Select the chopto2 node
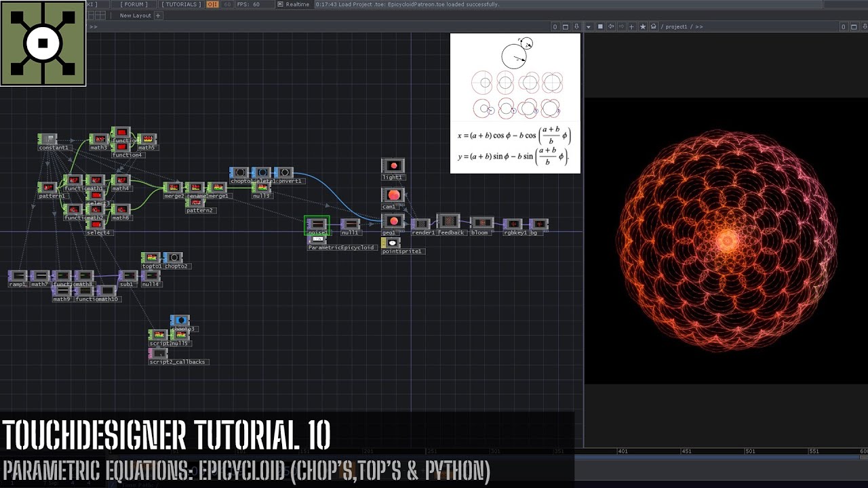 point(173,258)
